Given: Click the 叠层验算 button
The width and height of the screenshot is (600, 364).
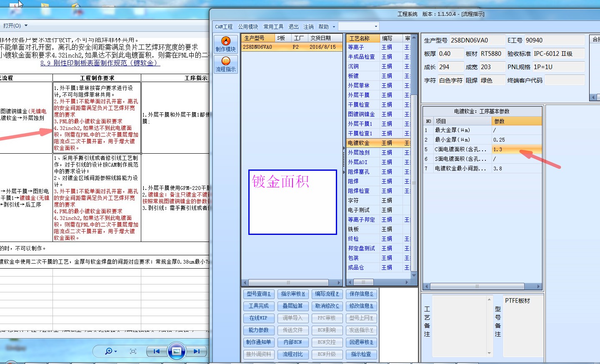Looking at the screenshot, I should pos(292,306).
